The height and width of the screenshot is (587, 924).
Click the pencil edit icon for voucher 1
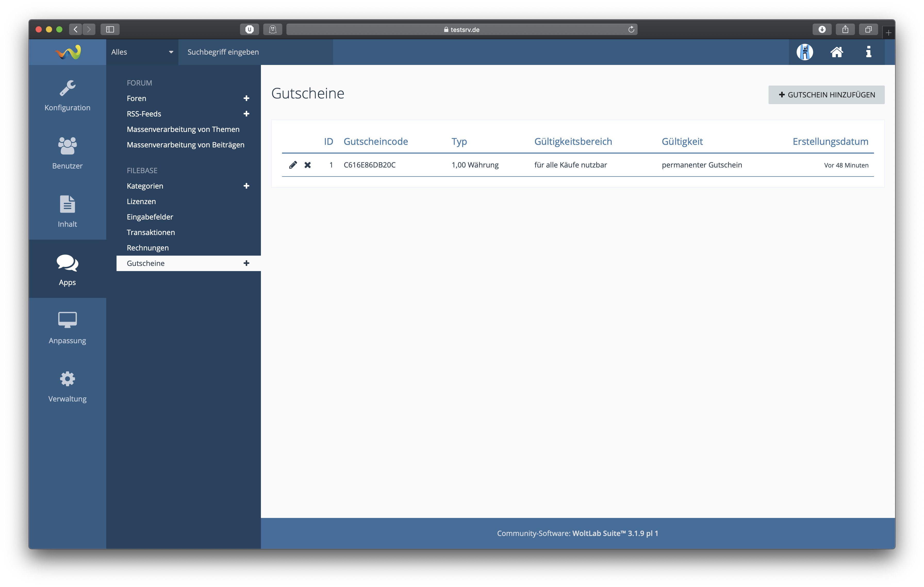(293, 165)
